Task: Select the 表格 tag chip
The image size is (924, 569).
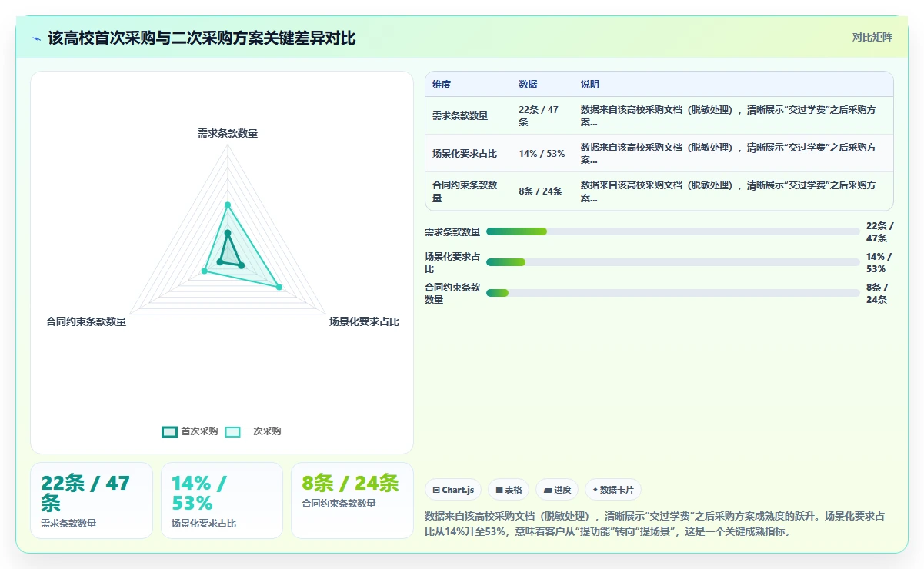Action: (x=509, y=490)
